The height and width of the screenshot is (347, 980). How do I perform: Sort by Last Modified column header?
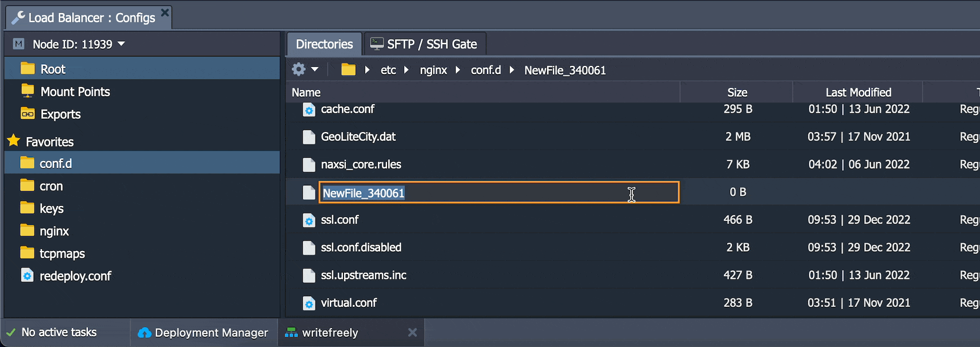click(x=858, y=92)
